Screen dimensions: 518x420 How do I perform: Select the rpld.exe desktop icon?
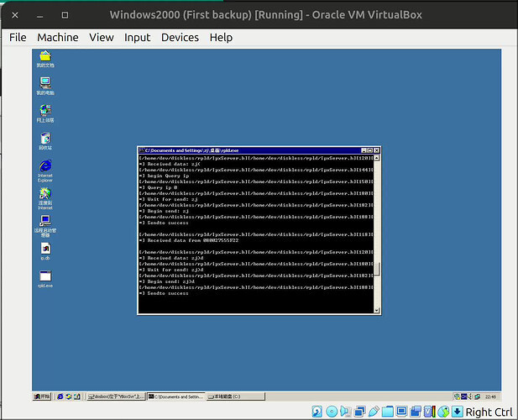pyautogui.click(x=45, y=279)
